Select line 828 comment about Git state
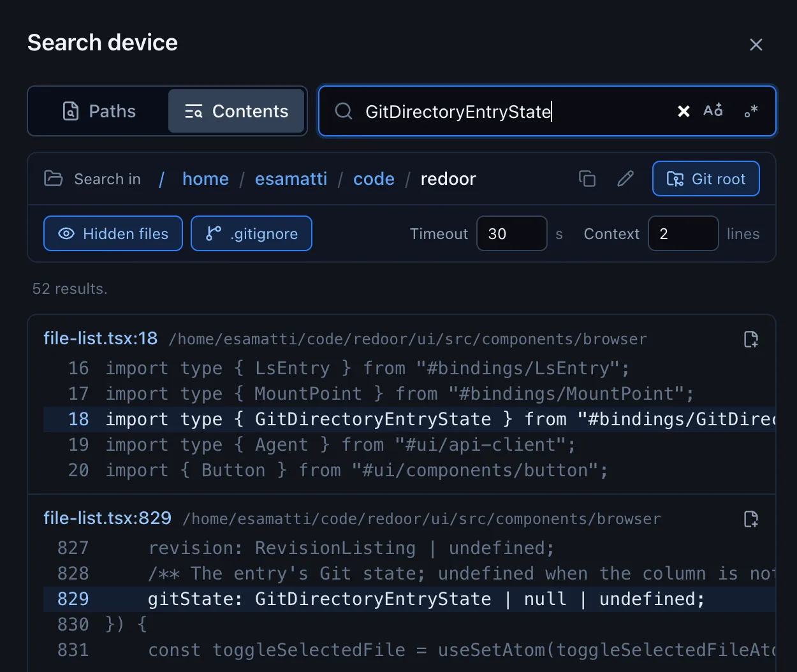Screen dimensions: 797x672 (409, 574)
